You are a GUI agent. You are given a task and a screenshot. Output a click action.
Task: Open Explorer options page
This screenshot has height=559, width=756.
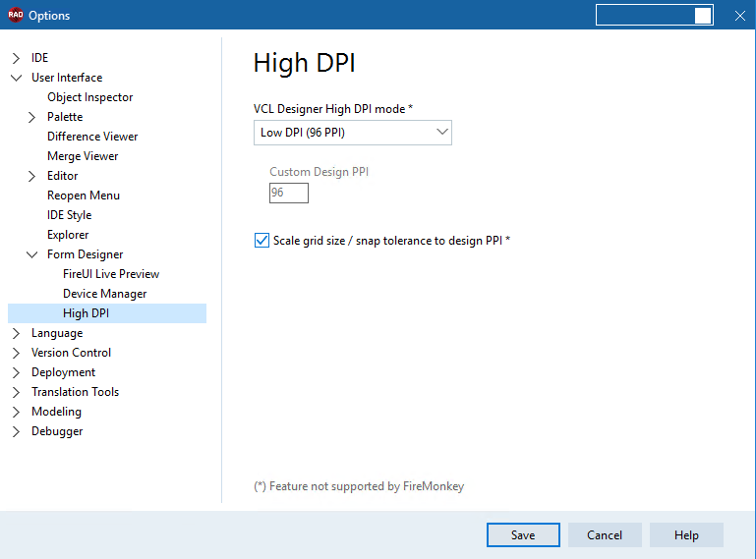[68, 235]
